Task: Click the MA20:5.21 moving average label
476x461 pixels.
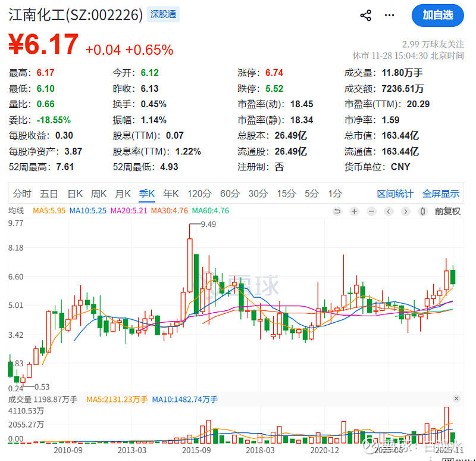Action: [x=129, y=211]
